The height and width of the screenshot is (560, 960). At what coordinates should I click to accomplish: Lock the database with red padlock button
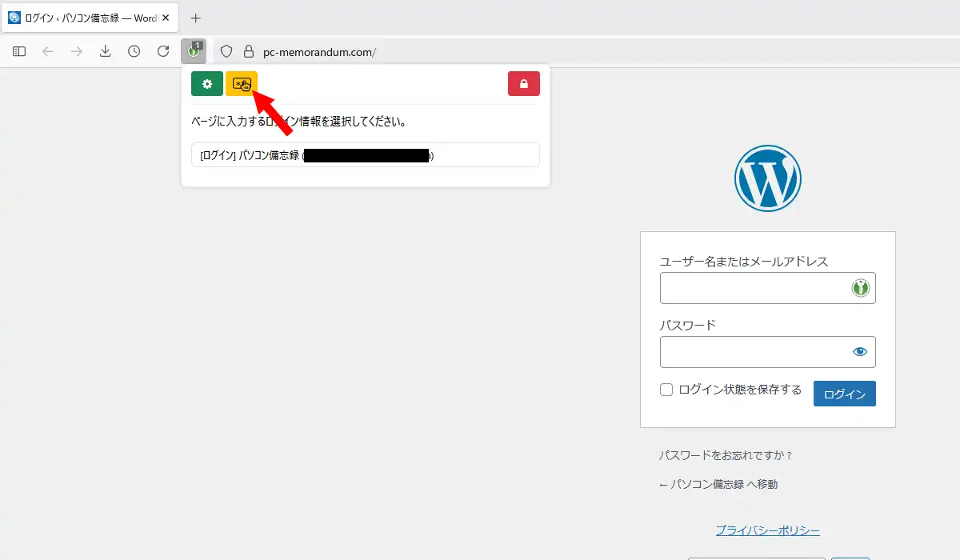(524, 84)
